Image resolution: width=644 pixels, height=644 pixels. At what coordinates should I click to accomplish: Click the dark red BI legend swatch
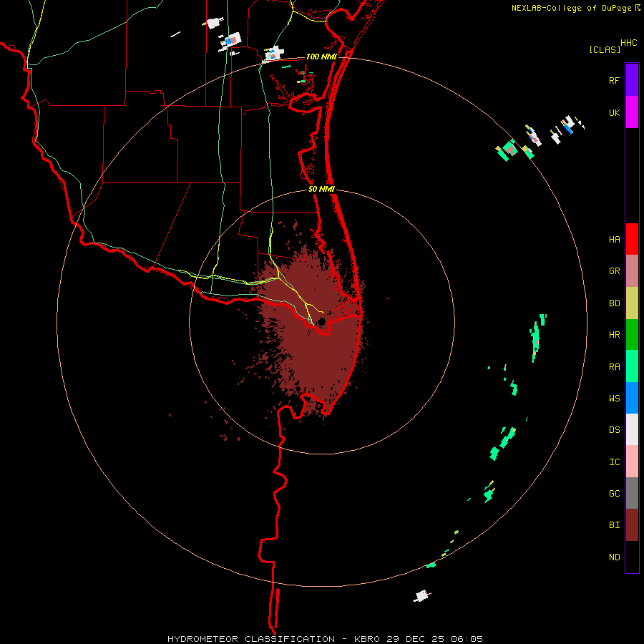632,525
